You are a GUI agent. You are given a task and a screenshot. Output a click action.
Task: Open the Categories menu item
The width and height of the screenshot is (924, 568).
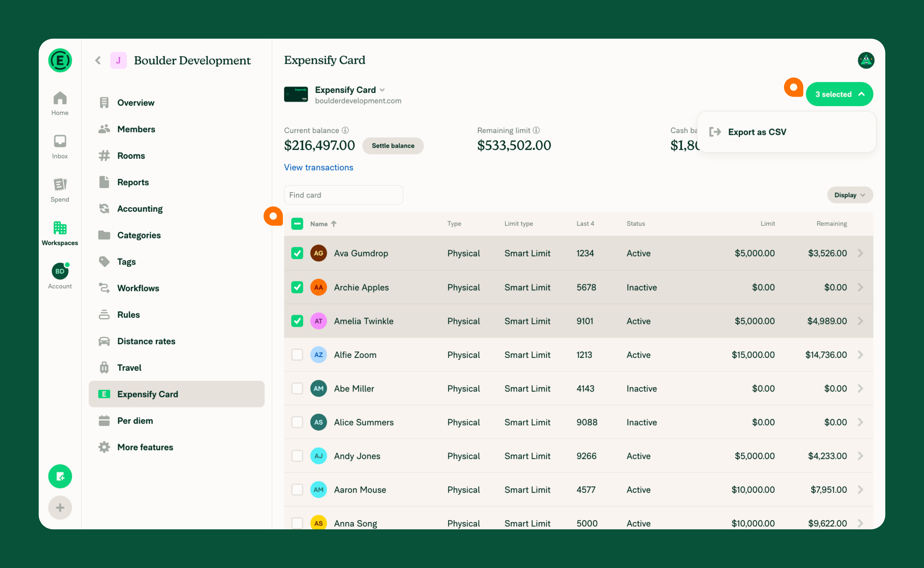tap(176, 235)
